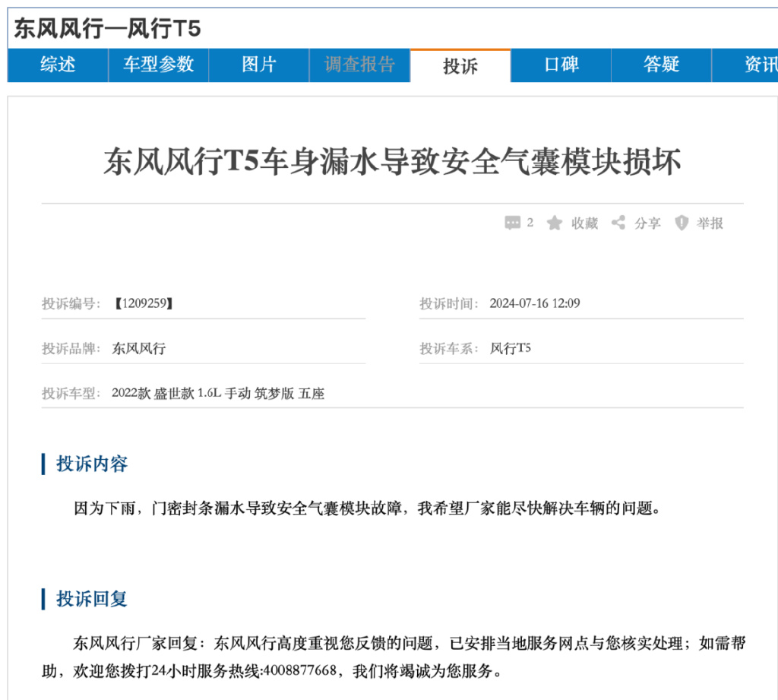Click the 分享 link
The height and width of the screenshot is (700, 778).
coord(647,223)
